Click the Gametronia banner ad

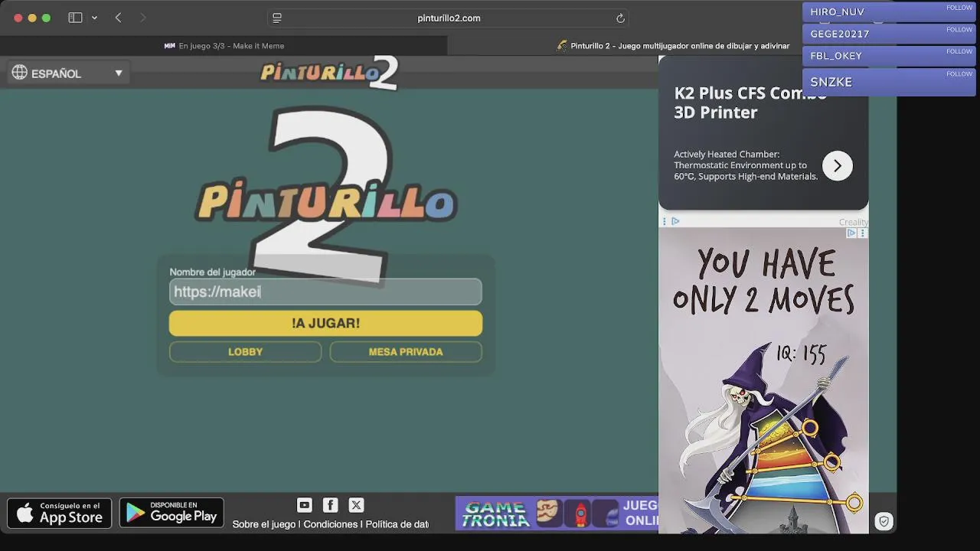tap(557, 514)
